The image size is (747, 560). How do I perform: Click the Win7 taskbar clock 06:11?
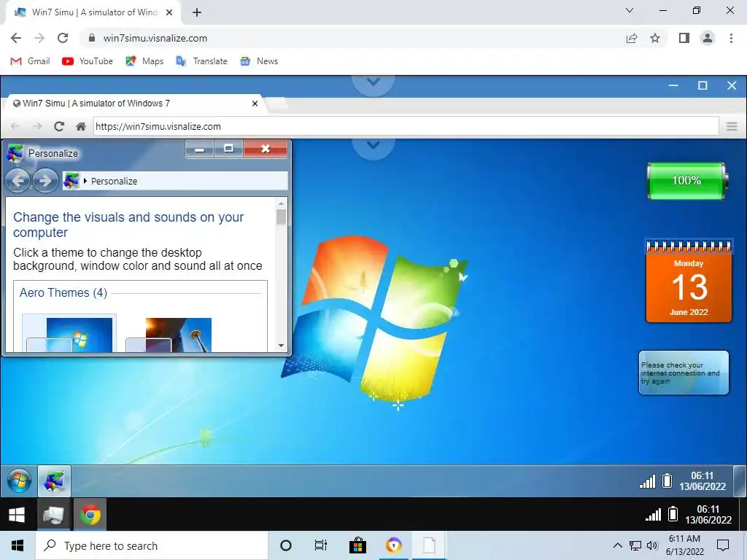pos(703,481)
